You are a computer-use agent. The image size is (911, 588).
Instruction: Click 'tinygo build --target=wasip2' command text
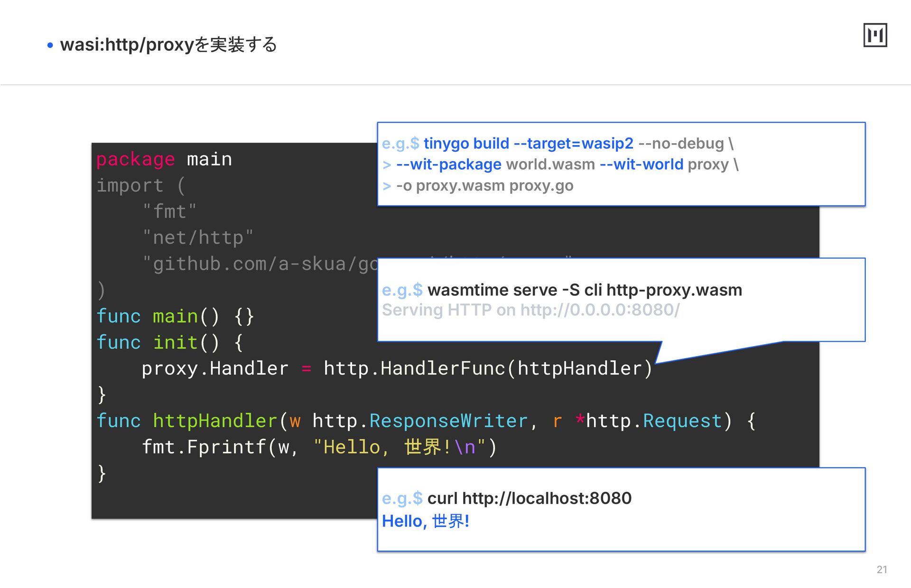(528, 143)
